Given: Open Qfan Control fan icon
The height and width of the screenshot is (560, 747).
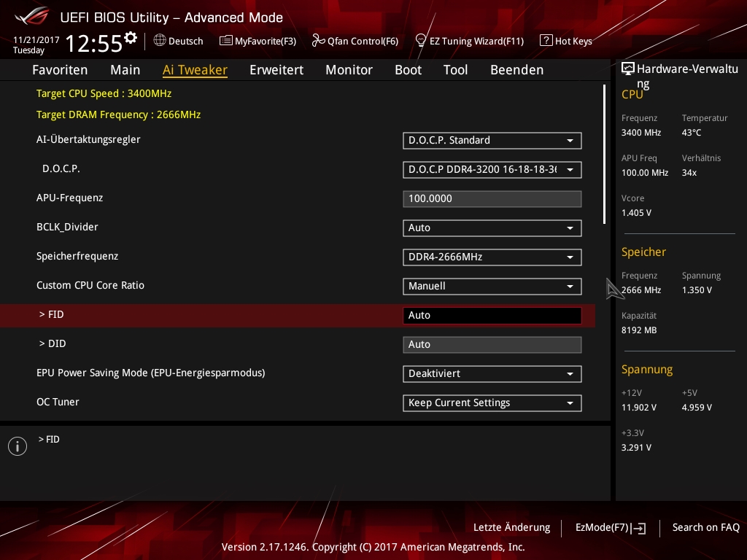Looking at the screenshot, I should tap(318, 41).
